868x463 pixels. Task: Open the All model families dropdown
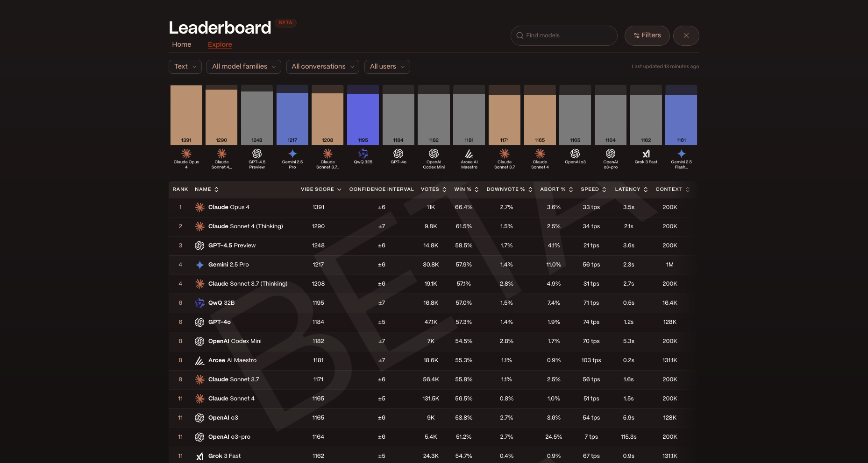pos(244,67)
